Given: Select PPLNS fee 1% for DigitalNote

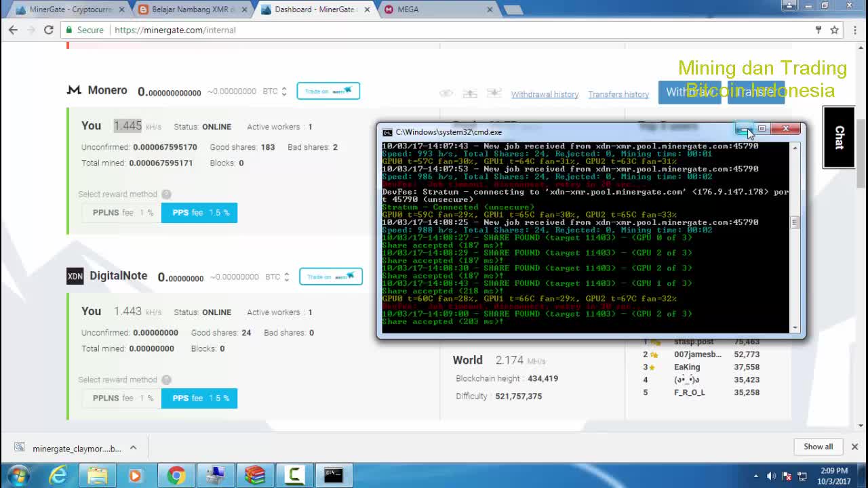Looking at the screenshot, I should click(123, 398).
